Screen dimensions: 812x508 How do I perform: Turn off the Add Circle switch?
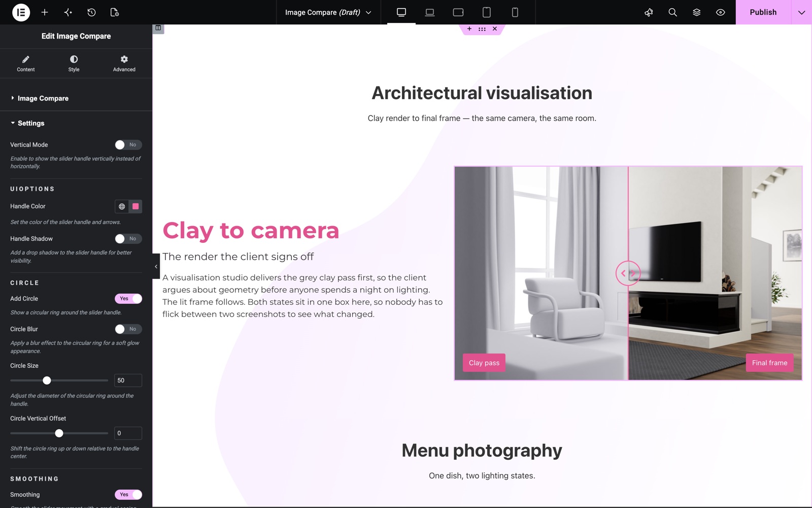coord(128,299)
